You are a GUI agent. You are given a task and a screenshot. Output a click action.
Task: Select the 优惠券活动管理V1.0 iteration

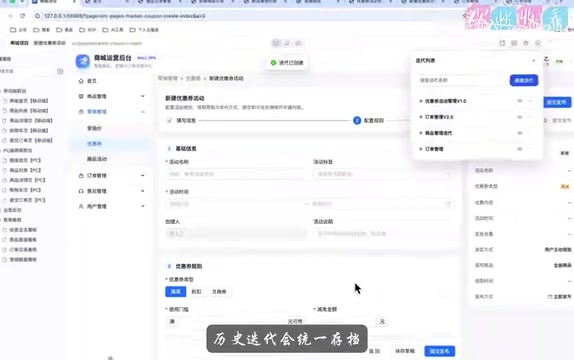[445, 101]
